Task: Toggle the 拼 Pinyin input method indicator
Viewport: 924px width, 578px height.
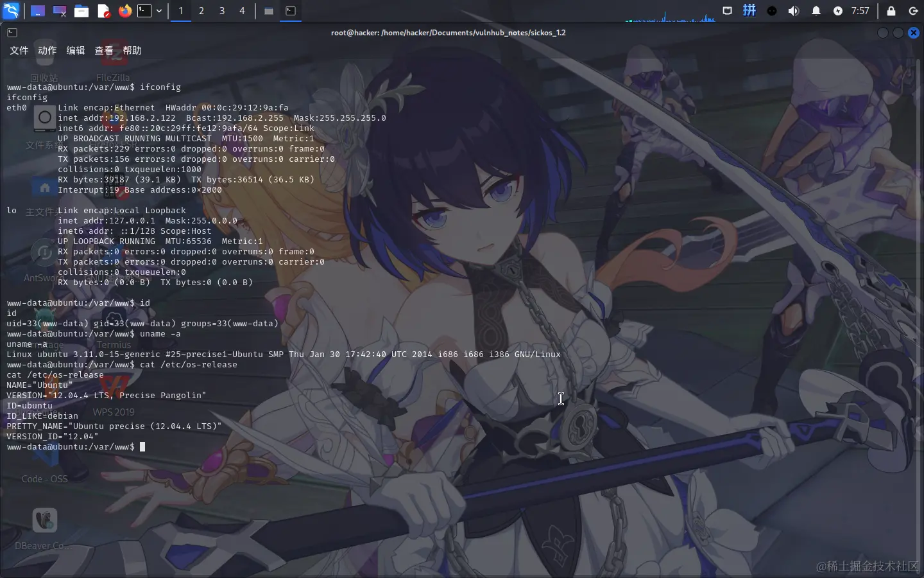Action: (749, 10)
